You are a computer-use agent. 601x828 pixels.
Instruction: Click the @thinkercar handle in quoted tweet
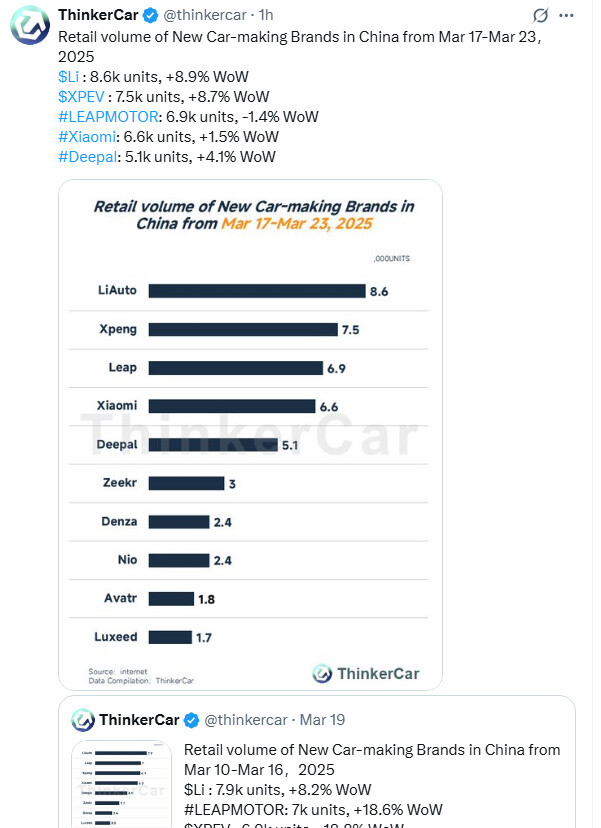pyautogui.click(x=244, y=720)
